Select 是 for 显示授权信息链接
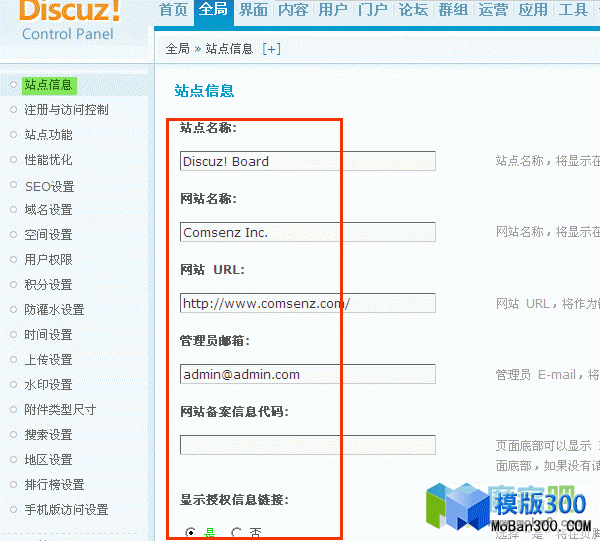 click(x=190, y=532)
